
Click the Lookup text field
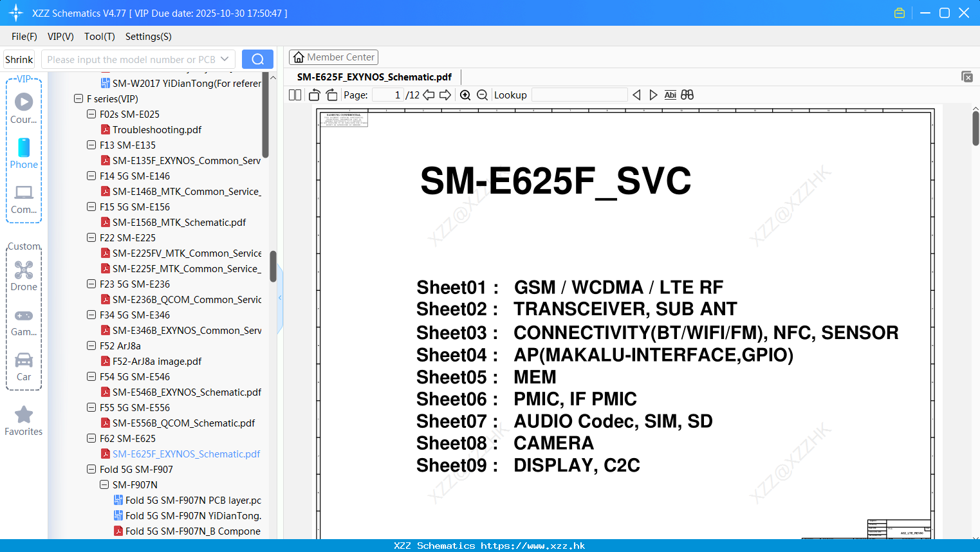580,95
